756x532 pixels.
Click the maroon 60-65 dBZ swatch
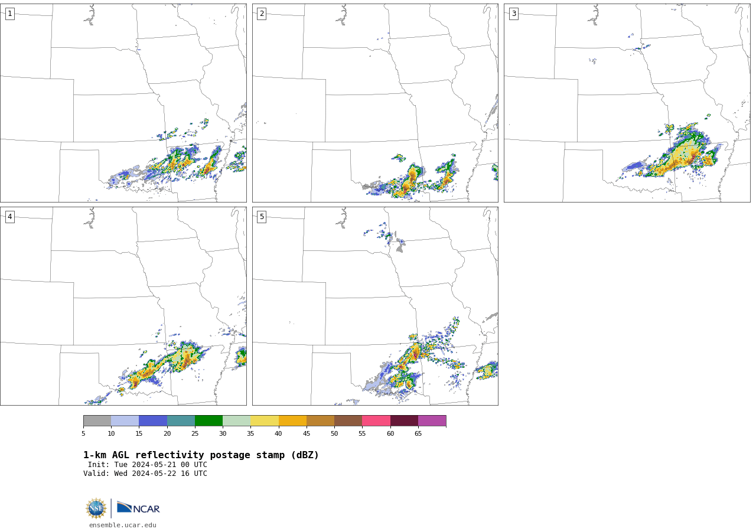point(404,420)
